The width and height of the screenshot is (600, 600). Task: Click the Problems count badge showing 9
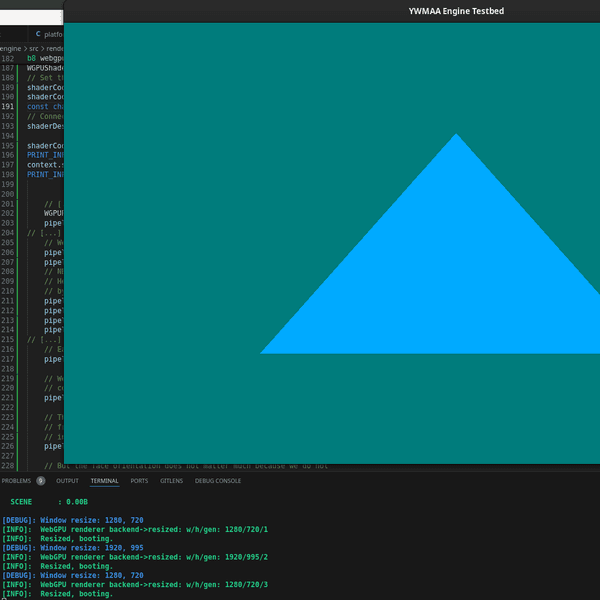click(x=40, y=481)
